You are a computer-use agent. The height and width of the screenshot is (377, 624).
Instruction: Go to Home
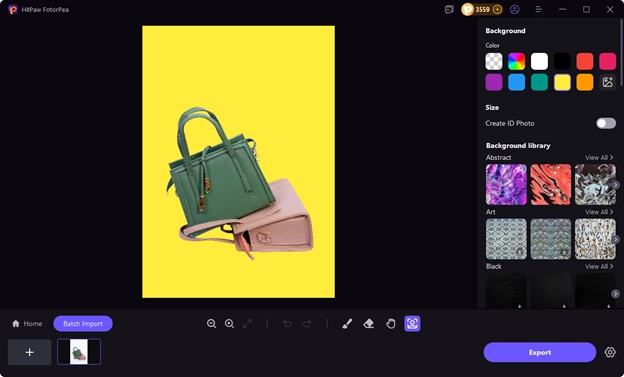click(x=27, y=324)
